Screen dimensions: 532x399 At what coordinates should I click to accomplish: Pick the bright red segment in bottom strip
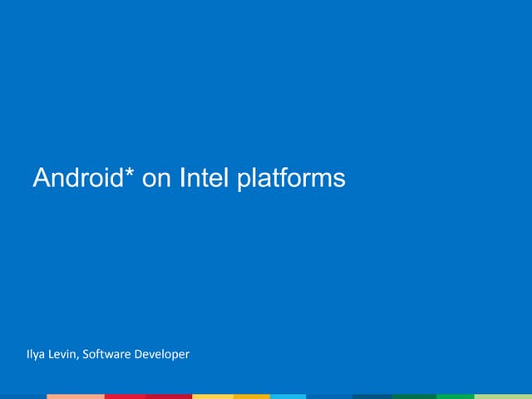pos(125,397)
